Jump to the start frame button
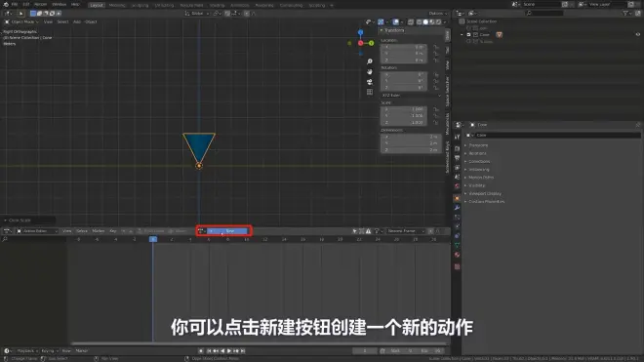Viewport: 644px width, 362px height. [209, 351]
